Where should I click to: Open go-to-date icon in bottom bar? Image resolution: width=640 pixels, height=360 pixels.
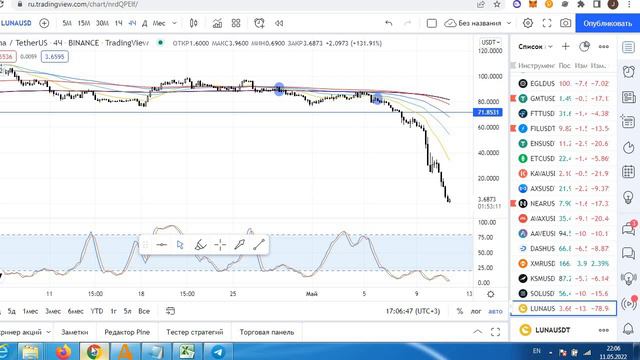(x=170, y=311)
